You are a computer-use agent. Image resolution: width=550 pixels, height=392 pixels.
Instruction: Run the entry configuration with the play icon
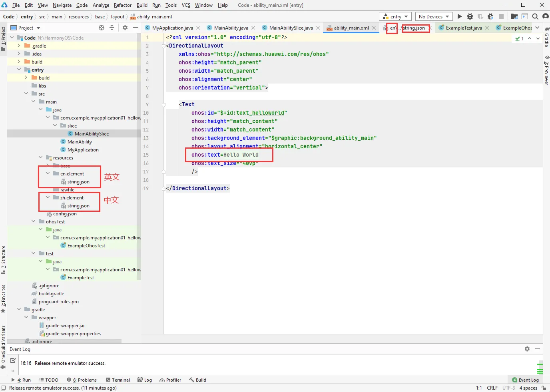coord(460,16)
